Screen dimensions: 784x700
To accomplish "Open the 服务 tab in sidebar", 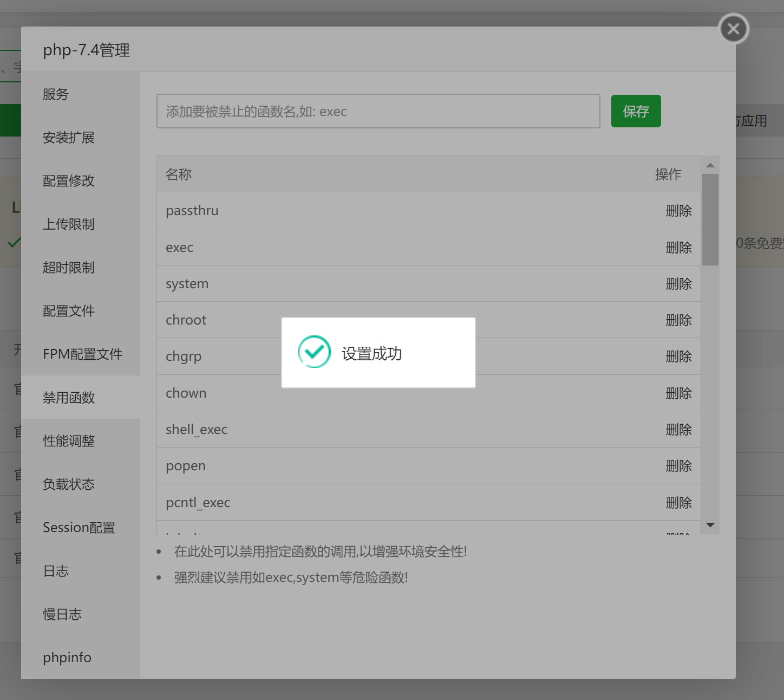I will pyautogui.click(x=56, y=94).
